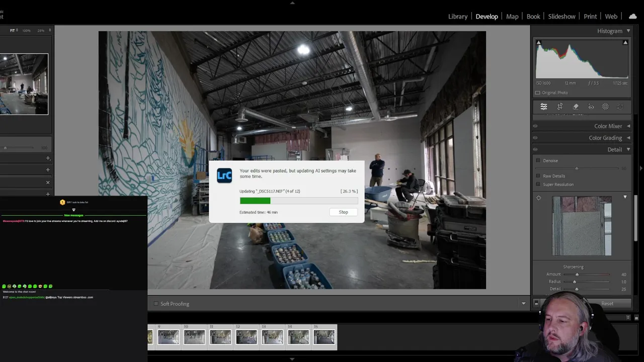Image resolution: width=644 pixels, height=362 pixels.
Task: Hide the filmstrip with bottom arrow
Action: pos(292,359)
